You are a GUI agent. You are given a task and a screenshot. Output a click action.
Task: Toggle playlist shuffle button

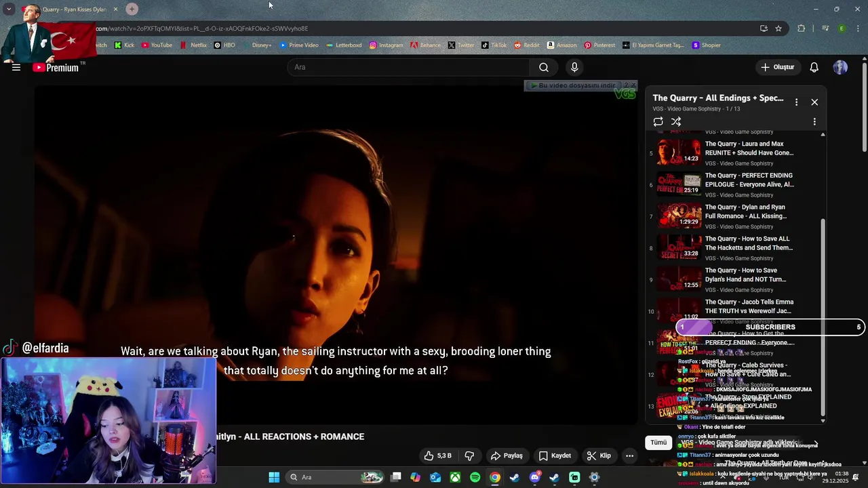coord(676,121)
